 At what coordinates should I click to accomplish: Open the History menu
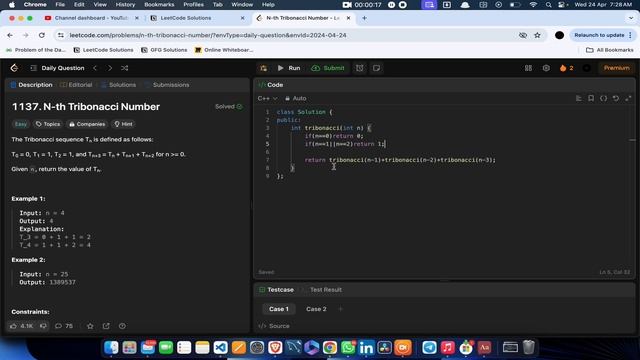pyautogui.click(x=125, y=4)
